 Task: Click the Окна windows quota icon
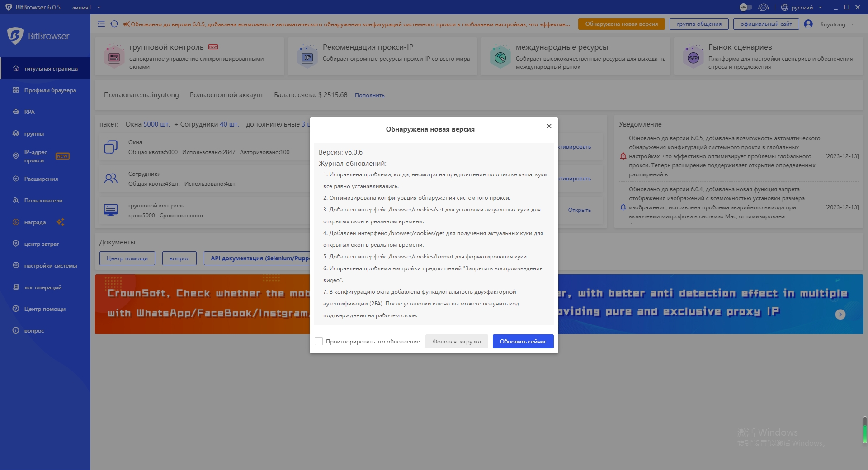pyautogui.click(x=111, y=147)
